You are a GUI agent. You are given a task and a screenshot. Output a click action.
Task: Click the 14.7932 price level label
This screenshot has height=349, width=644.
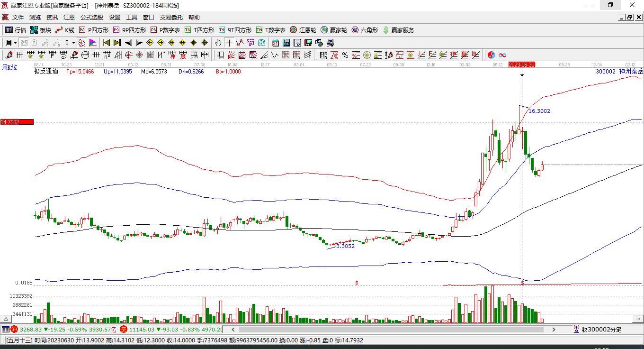tap(17, 122)
